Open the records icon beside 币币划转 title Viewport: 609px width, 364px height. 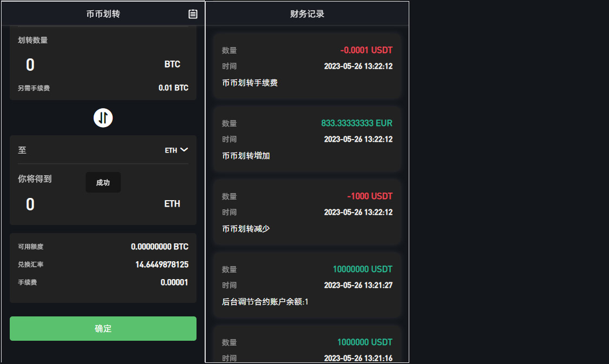[x=193, y=14]
